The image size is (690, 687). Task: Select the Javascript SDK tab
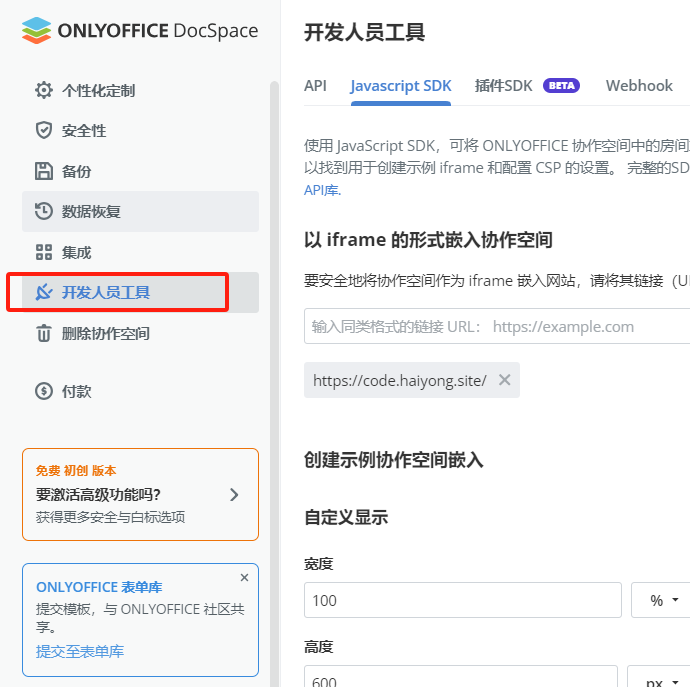[x=400, y=85]
